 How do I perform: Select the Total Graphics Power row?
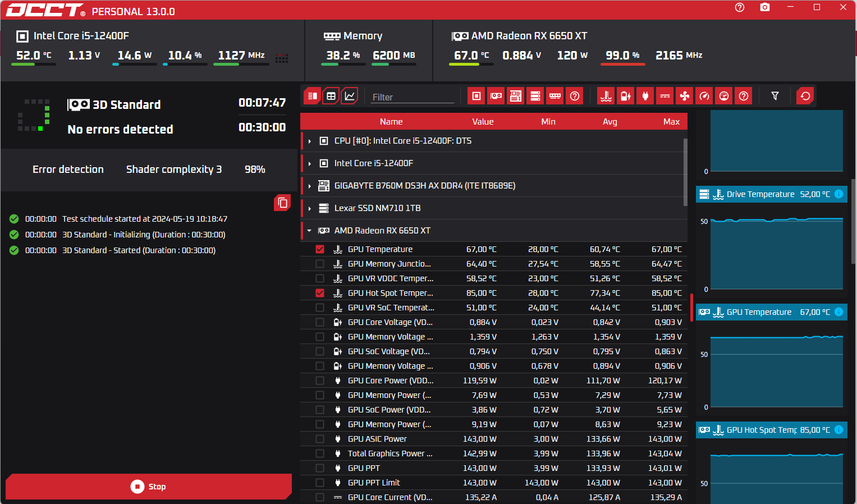pyautogui.click(x=494, y=453)
